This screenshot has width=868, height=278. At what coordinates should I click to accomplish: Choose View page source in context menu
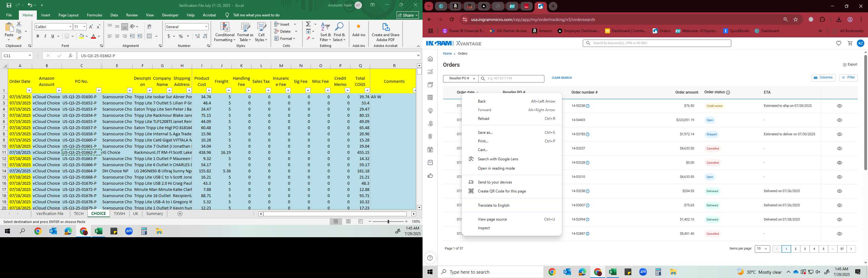(512, 219)
